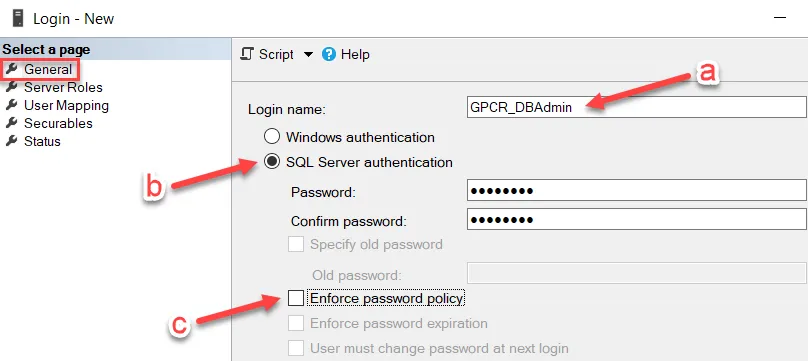Expand the Script dropdown arrow
This screenshot has height=361, width=808.
point(308,54)
